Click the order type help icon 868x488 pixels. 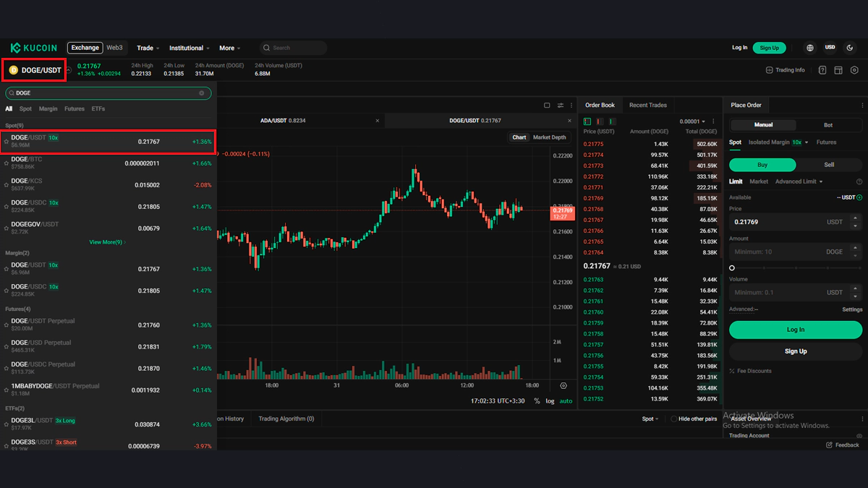[859, 182]
